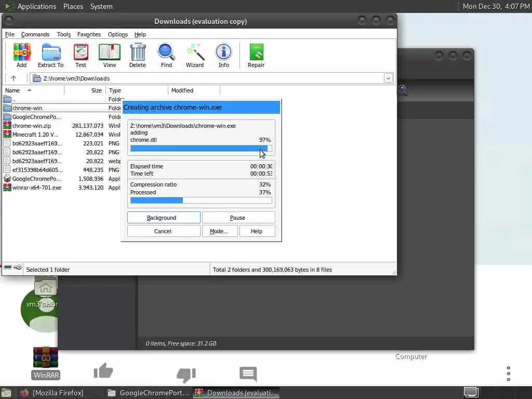Open the Favorites menu
The width and height of the screenshot is (532, 399).
89,34
